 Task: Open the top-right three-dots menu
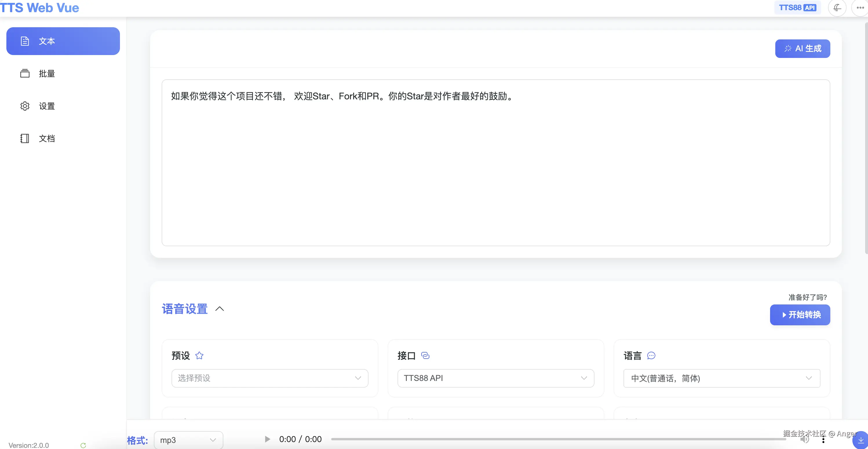(860, 8)
